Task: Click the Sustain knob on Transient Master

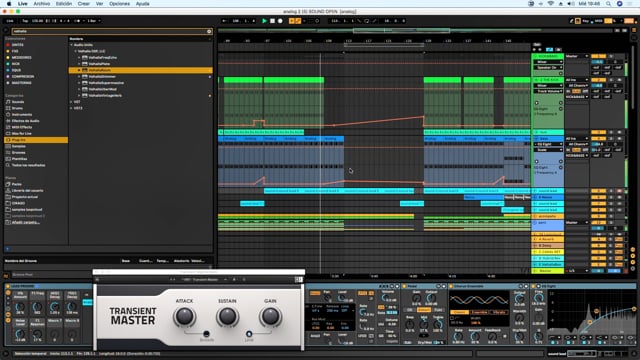Action: click(x=227, y=316)
